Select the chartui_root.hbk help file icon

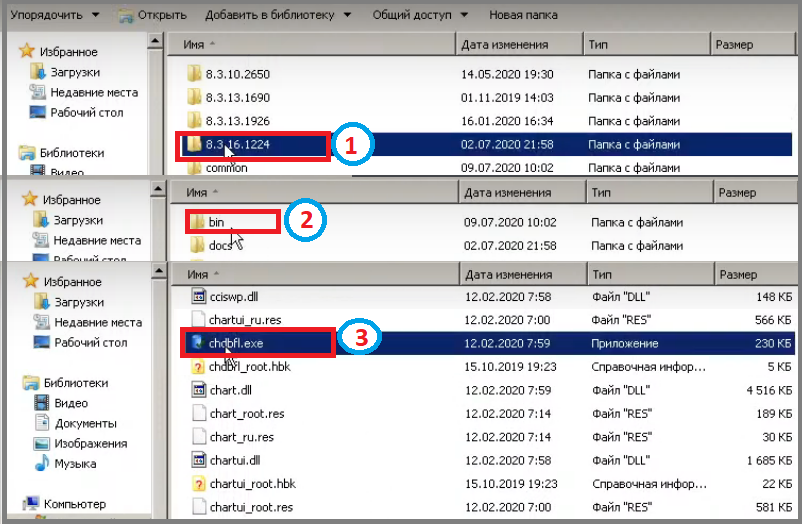pyautogui.click(x=198, y=484)
